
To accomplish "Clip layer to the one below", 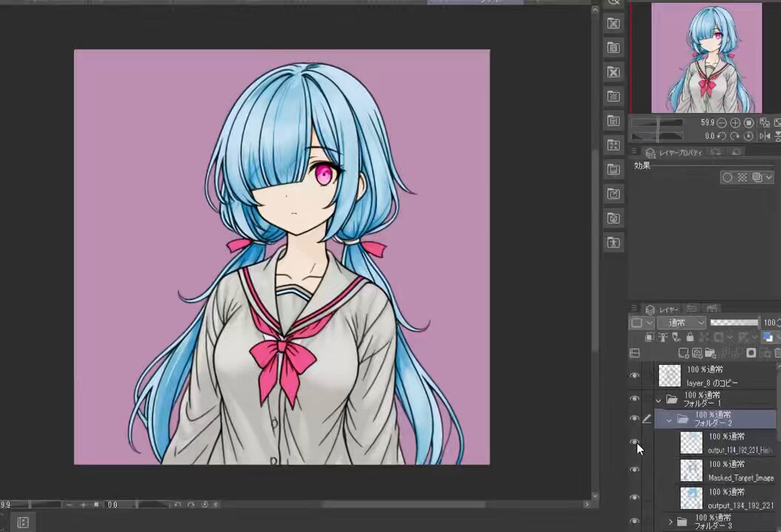I will pos(649,338).
